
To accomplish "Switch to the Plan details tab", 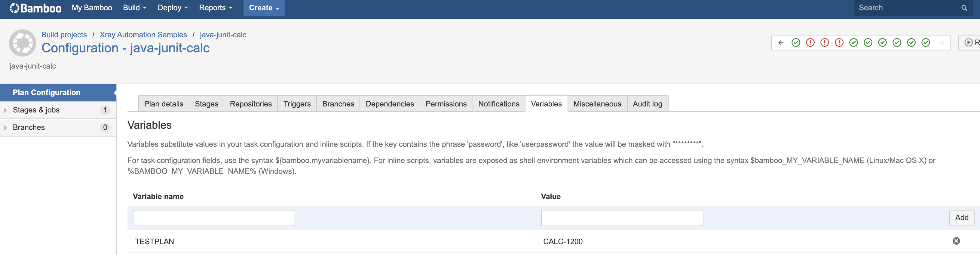I will coord(164,103).
